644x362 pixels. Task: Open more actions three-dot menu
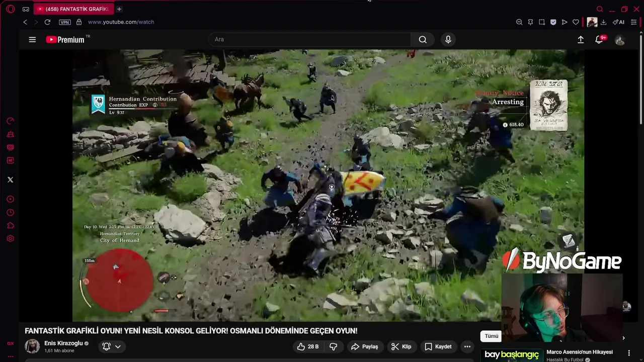point(467,346)
